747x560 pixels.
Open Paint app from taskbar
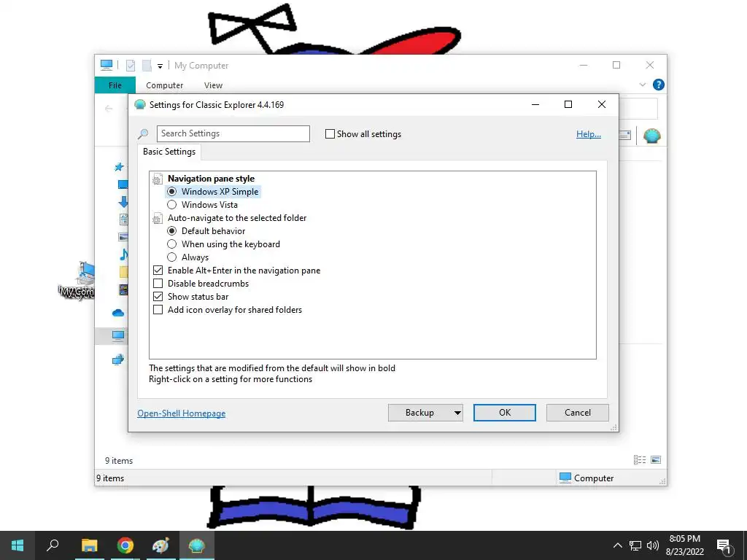point(161,545)
